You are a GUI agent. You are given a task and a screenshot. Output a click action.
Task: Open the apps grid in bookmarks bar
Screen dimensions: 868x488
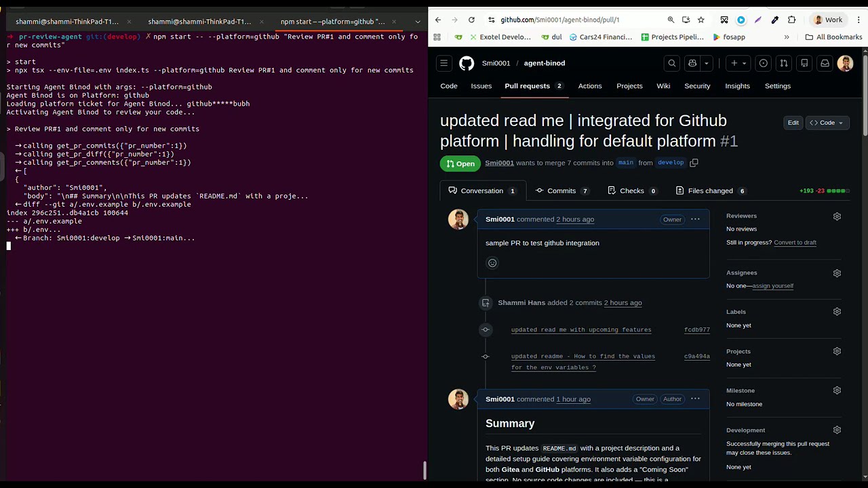437,37
